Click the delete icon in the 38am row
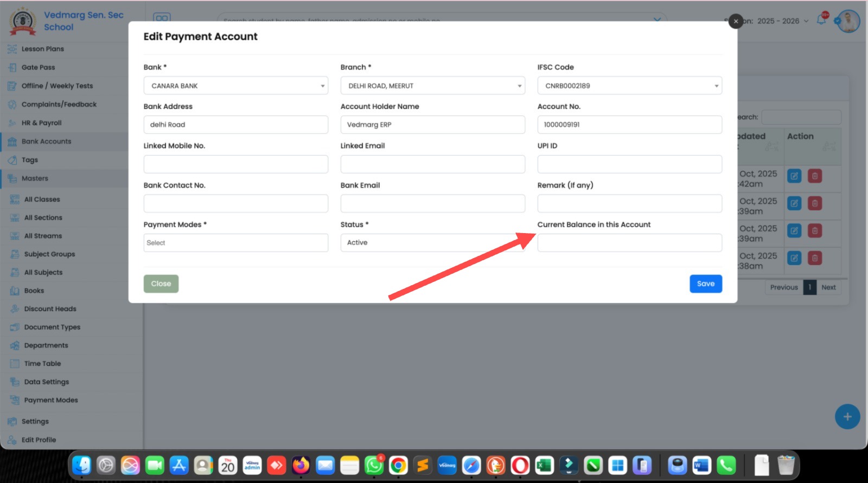Image resolution: width=868 pixels, height=483 pixels. tap(815, 258)
